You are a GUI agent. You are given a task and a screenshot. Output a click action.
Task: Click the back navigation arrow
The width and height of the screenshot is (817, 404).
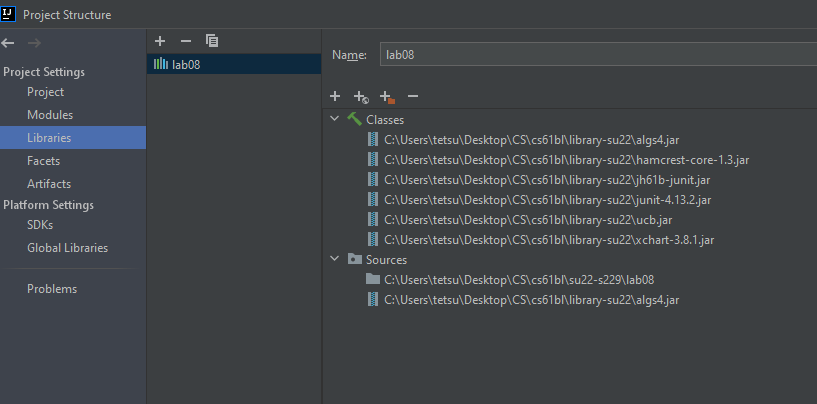pyautogui.click(x=9, y=43)
